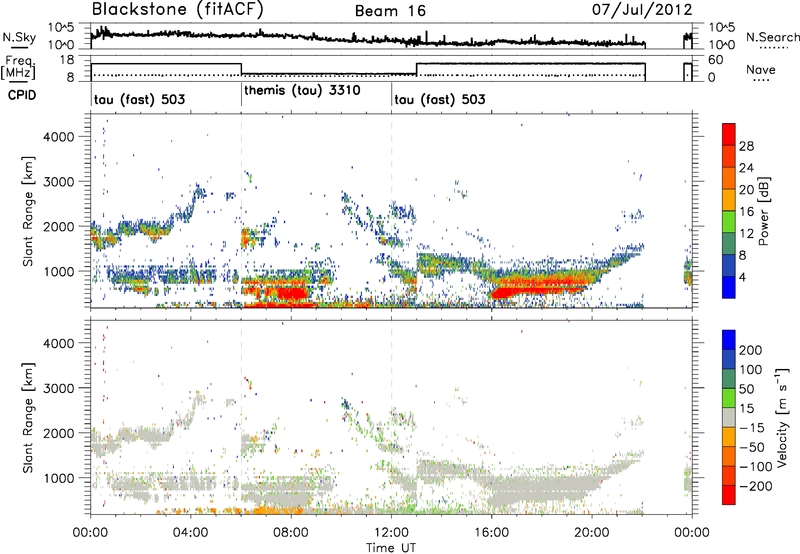Image resolution: width=800 pixels, height=554 pixels.
Task: Click the "N.Sky" legend label
Action: point(19,37)
